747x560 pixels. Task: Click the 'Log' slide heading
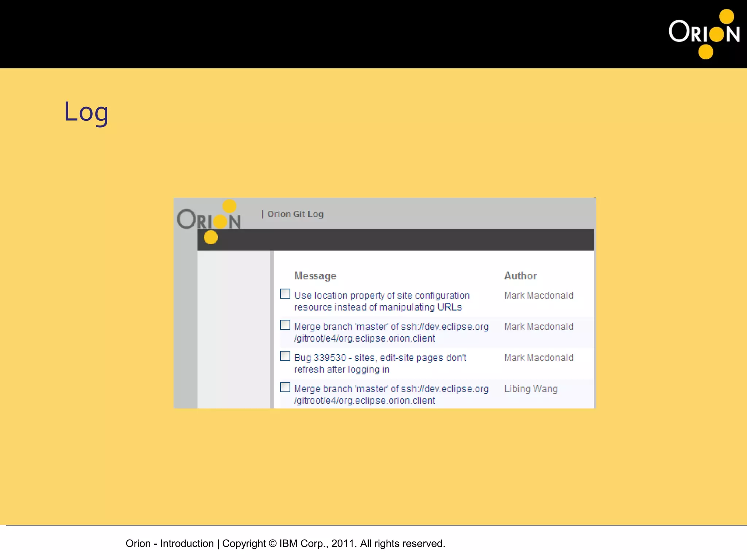click(x=86, y=112)
